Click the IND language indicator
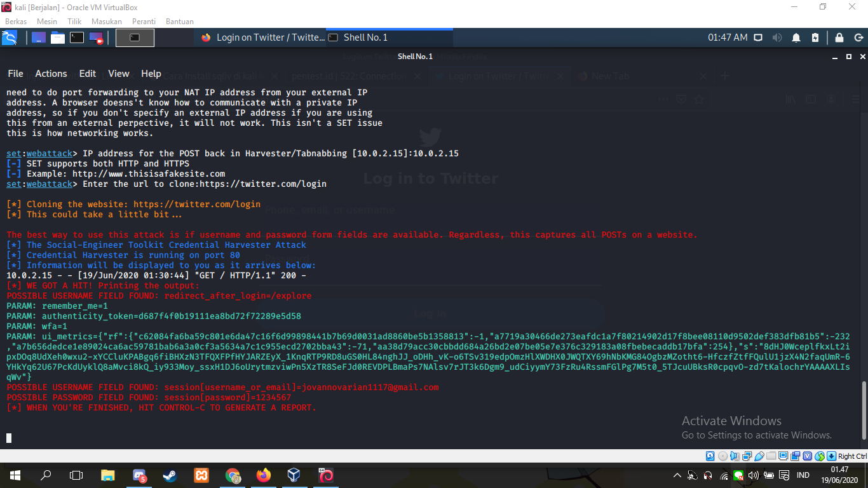 [x=803, y=475]
